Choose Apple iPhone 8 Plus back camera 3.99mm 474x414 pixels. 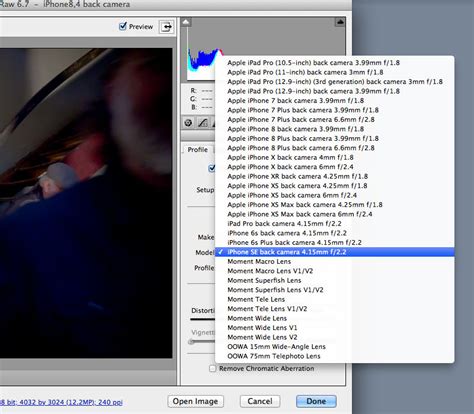point(335,138)
